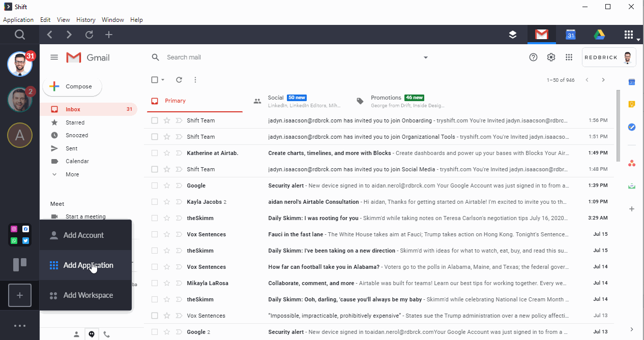Refresh the inbox

tap(179, 80)
